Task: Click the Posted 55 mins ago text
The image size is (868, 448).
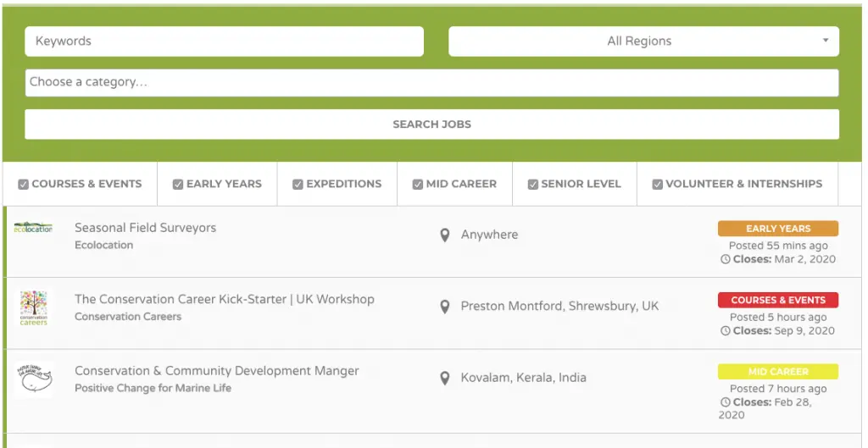Action: pyautogui.click(x=778, y=246)
